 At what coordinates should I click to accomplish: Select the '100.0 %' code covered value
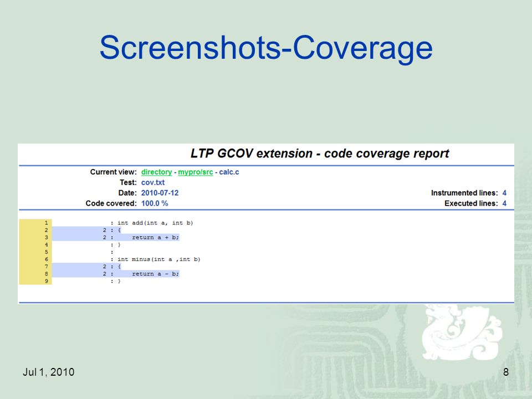(155, 203)
